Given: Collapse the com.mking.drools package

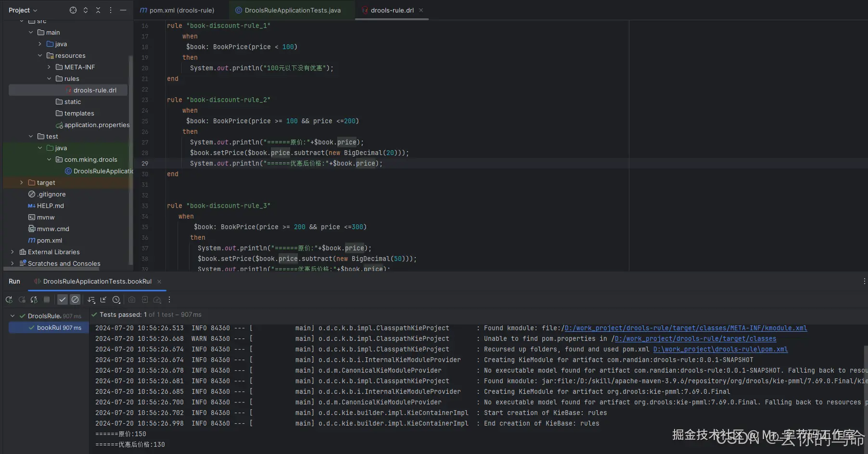Looking at the screenshot, I should point(49,159).
